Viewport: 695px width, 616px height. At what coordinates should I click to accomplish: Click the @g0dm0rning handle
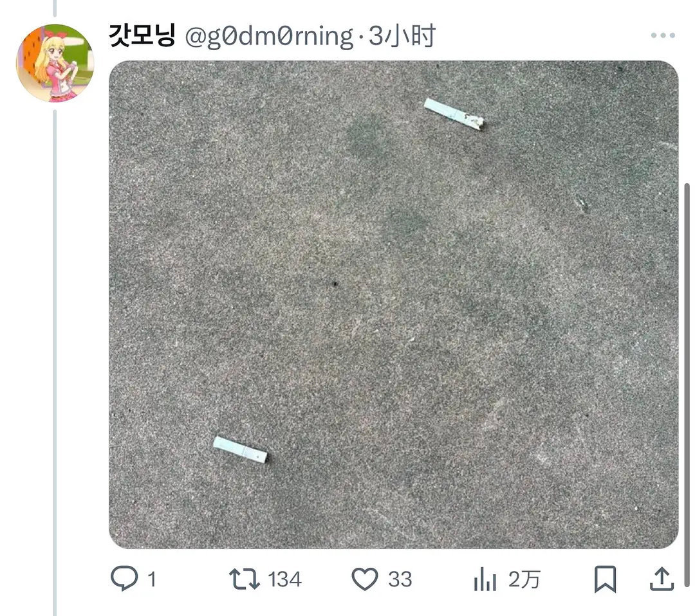point(269,36)
